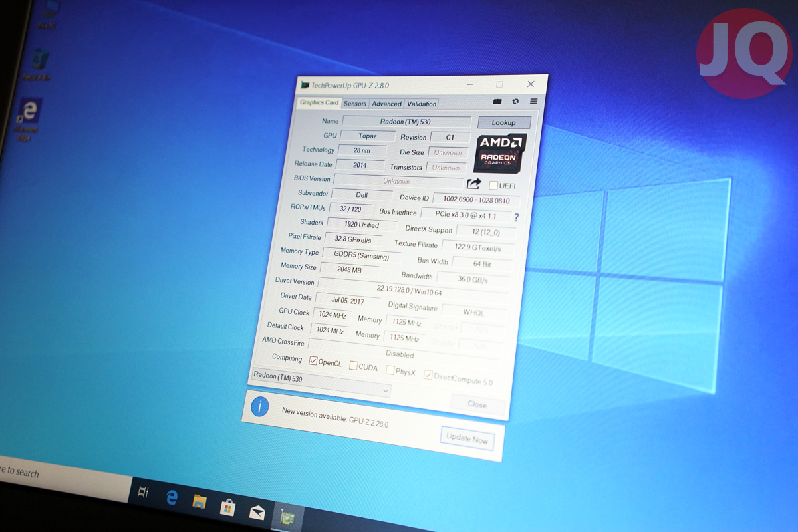This screenshot has height=532, width=798.
Task: Click the blue info icon in update notice
Action: tap(259, 406)
